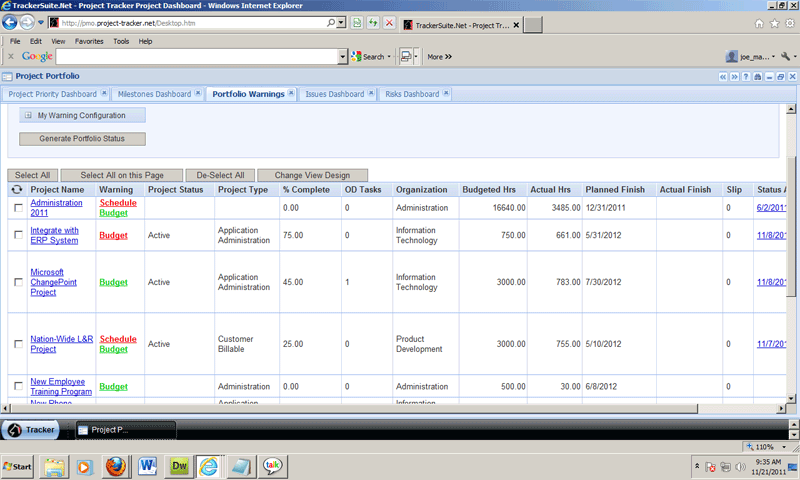Open the recent pages history arrow
The width and height of the screenshot is (800, 480).
41,23
